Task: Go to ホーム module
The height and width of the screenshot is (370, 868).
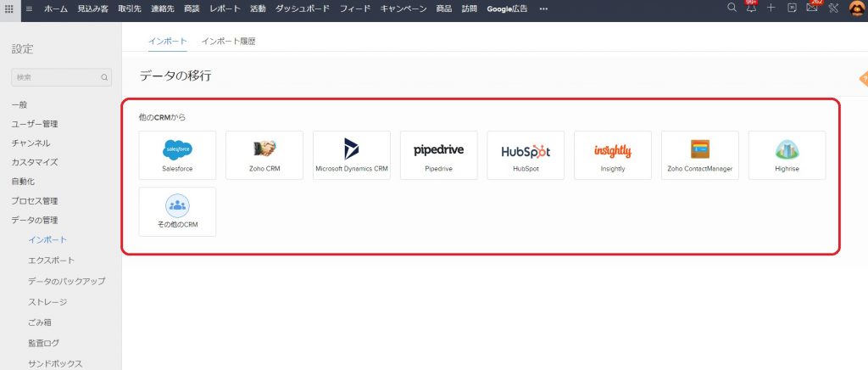Action: pos(55,8)
